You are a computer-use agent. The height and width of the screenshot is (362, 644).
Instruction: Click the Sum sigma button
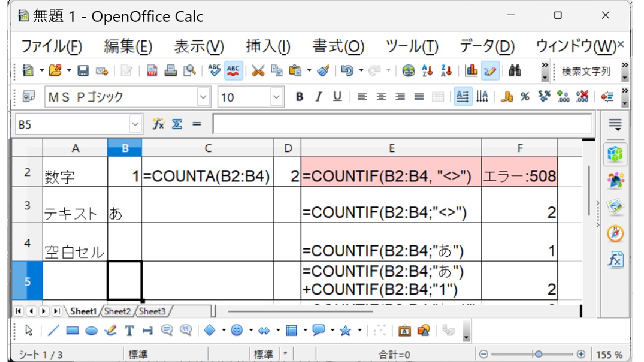[177, 124]
